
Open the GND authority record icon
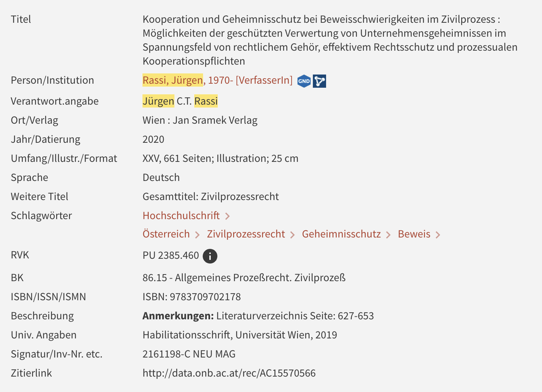[304, 81]
